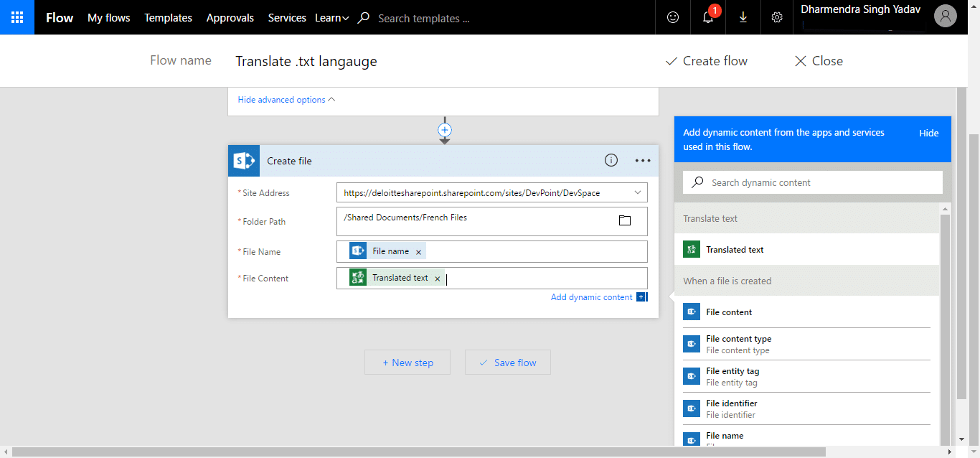The height and width of the screenshot is (458, 980).
Task: Click the Add dynamic content link
Action: click(x=592, y=297)
